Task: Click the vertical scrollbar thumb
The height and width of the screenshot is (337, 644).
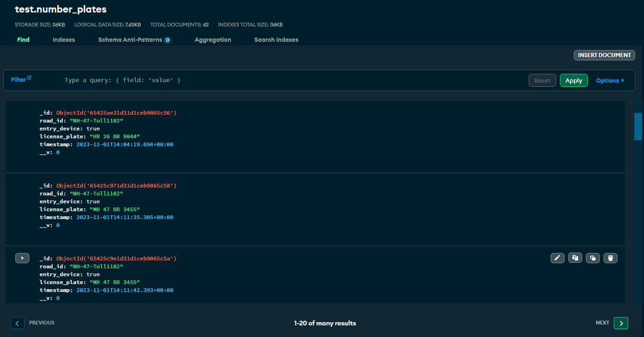Action: tap(638, 126)
